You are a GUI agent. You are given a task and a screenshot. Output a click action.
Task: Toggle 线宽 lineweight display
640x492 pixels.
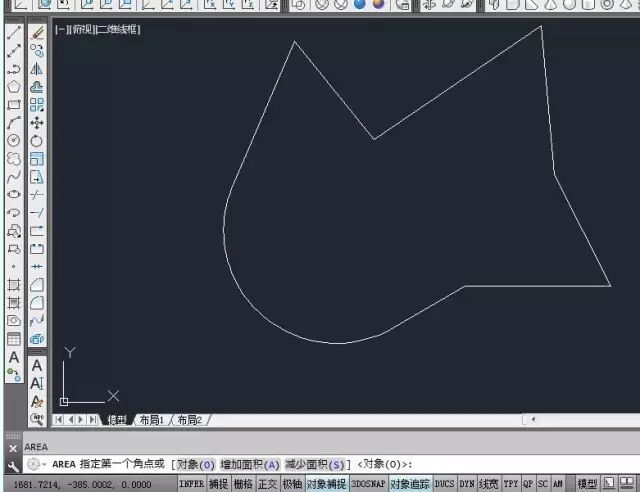click(489, 484)
